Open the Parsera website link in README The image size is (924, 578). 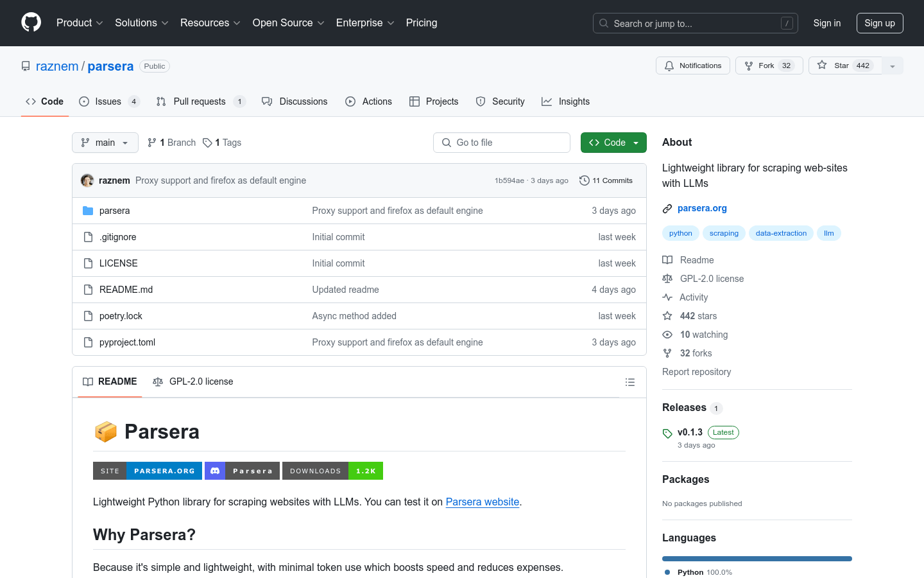click(x=483, y=502)
